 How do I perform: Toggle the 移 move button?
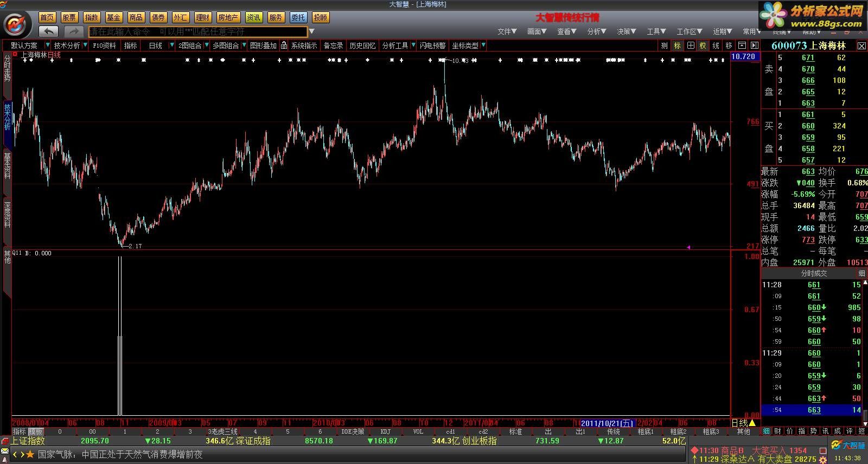[x=729, y=46]
